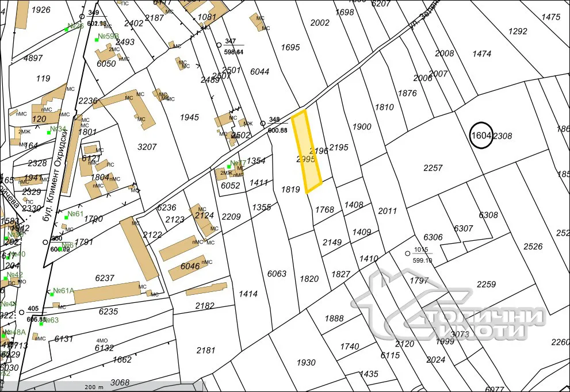Click geodetic point 348 circle marker
570x392 pixels.
tap(263, 123)
